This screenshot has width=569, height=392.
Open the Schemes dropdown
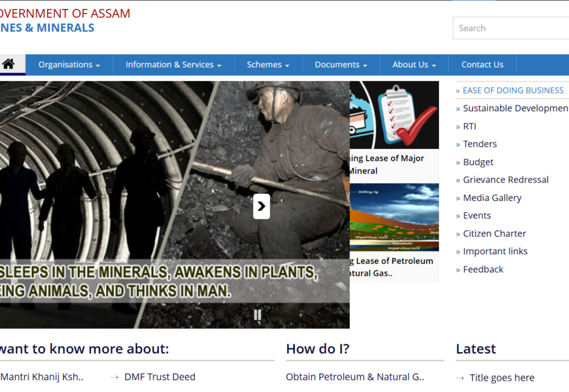point(268,65)
